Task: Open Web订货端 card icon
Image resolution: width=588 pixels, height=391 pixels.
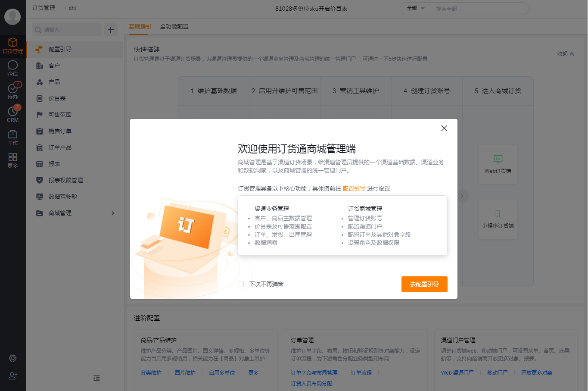Action: pos(498,159)
